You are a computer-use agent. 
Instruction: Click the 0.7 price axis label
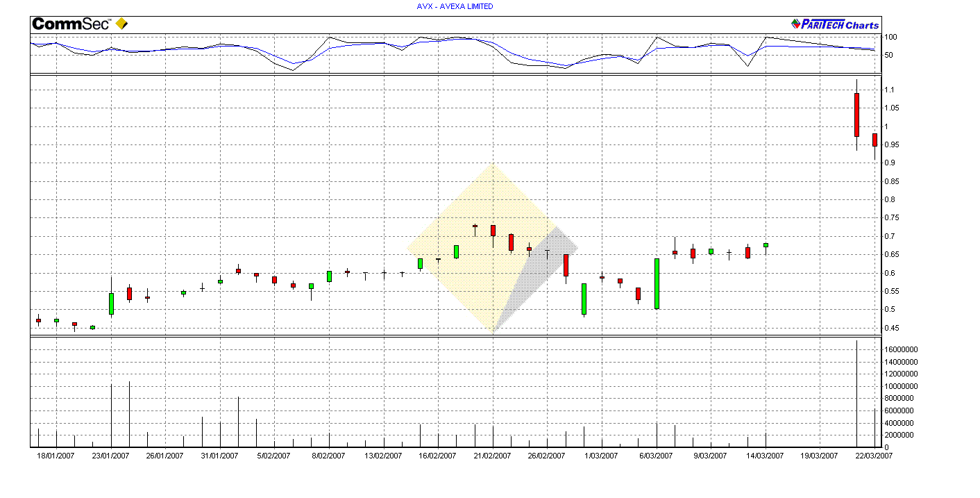point(889,237)
